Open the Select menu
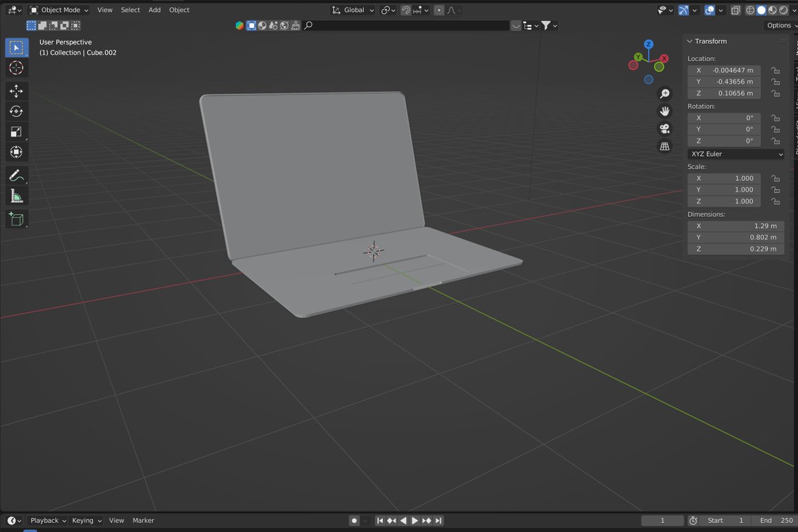 [130, 10]
